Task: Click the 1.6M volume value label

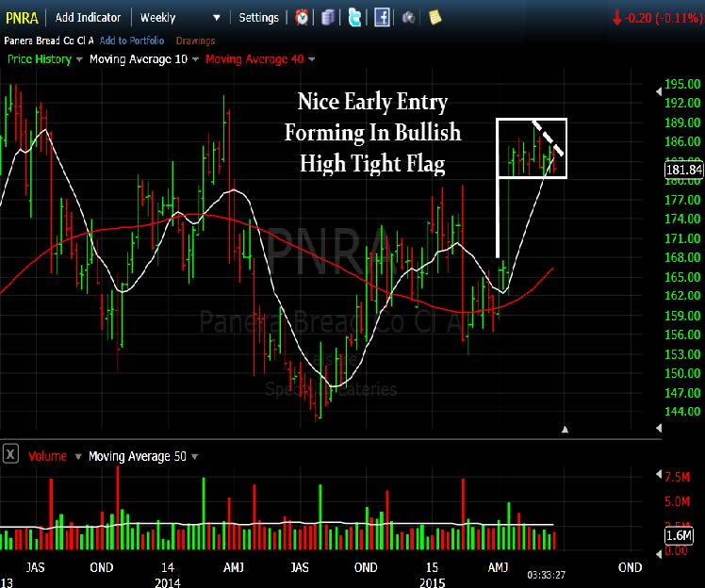Action: [679, 535]
